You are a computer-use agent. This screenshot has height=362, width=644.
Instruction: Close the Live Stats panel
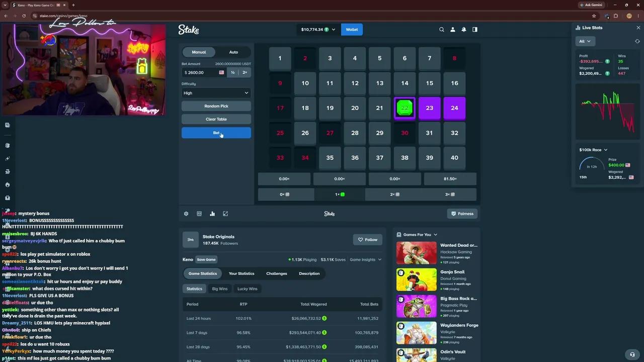[x=638, y=28]
